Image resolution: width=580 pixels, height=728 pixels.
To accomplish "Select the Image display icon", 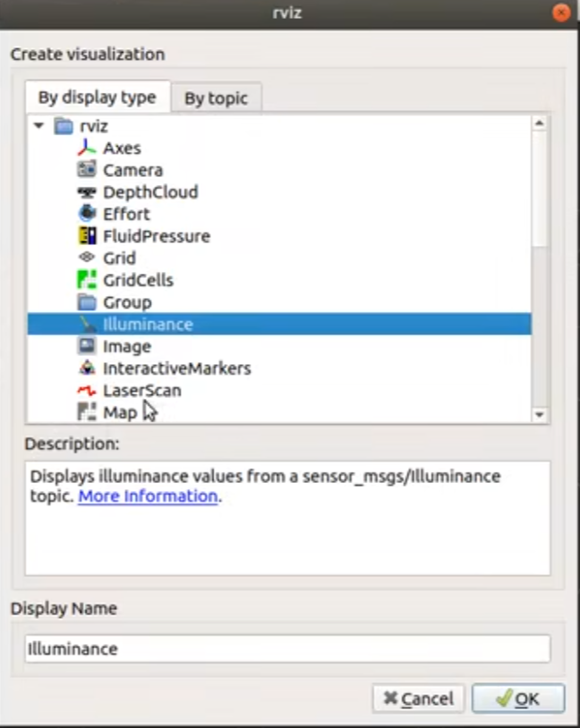I will pyautogui.click(x=87, y=346).
